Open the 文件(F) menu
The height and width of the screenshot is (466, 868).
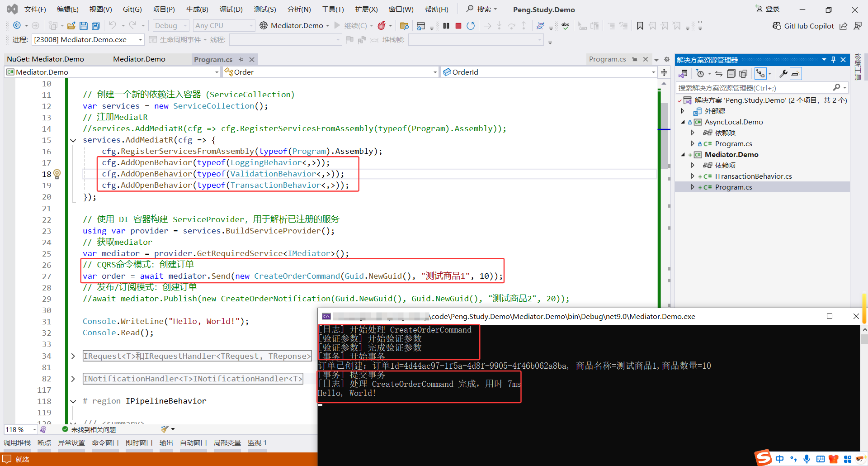point(35,9)
